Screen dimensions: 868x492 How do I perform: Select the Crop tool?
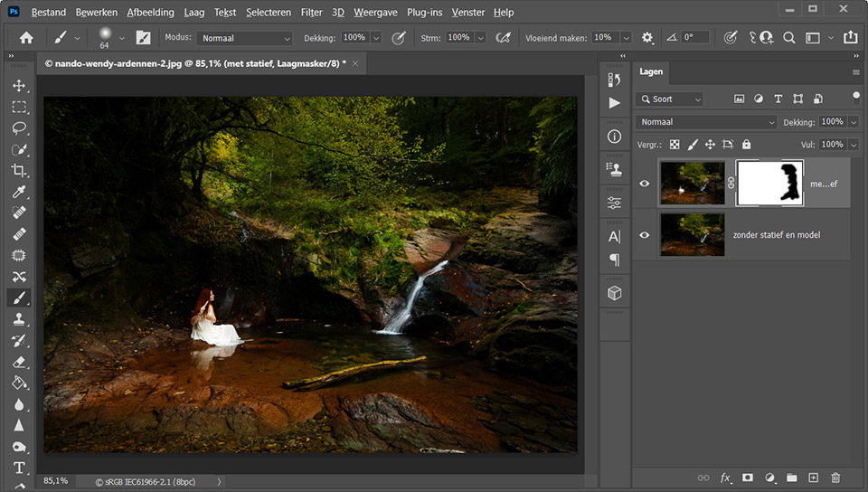[x=19, y=170]
